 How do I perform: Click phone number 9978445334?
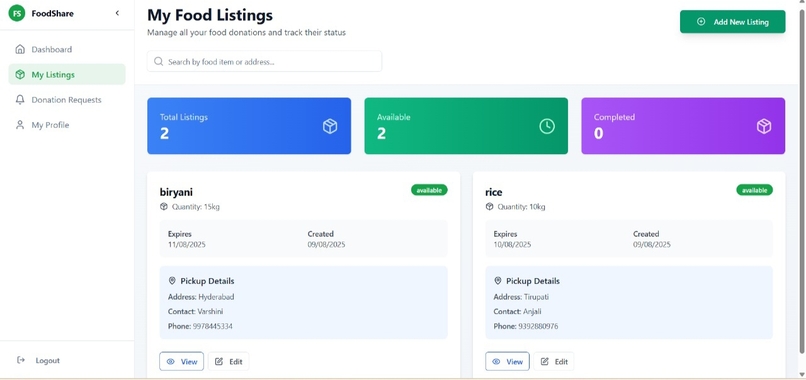[x=212, y=326]
